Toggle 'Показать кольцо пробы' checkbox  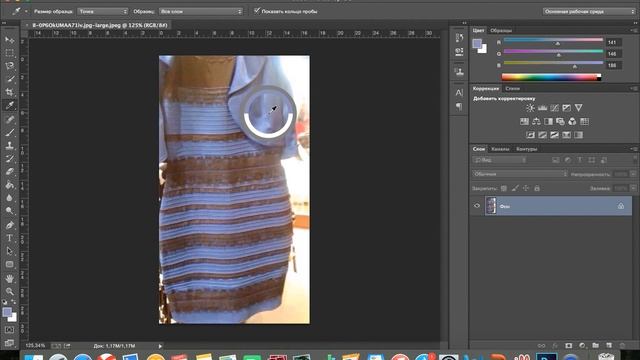[x=257, y=11]
